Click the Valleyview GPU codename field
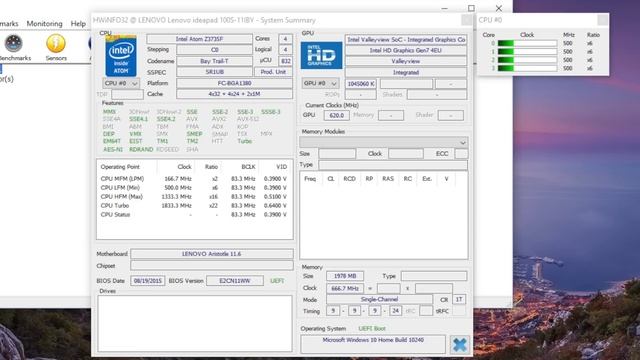This screenshot has height=360, width=640. [x=406, y=61]
